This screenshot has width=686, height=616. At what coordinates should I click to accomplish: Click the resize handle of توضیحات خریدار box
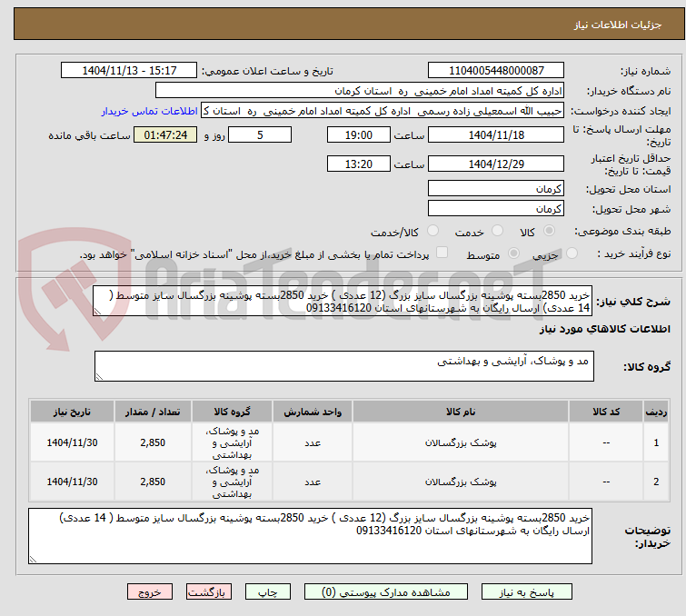34,559
